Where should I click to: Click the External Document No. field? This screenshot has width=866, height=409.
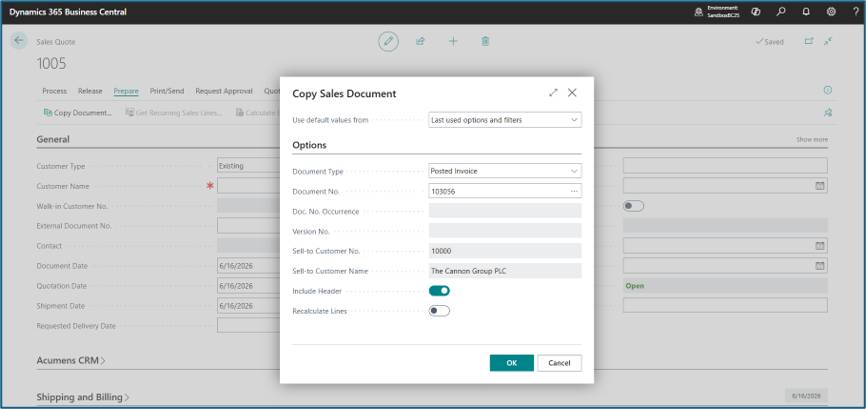(x=249, y=226)
